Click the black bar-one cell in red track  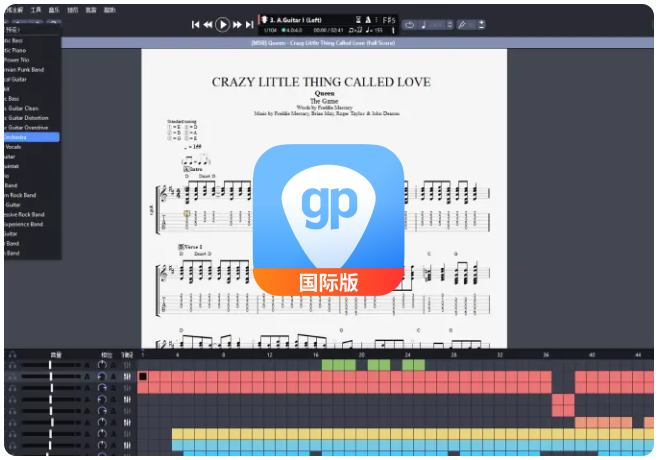[143, 377]
